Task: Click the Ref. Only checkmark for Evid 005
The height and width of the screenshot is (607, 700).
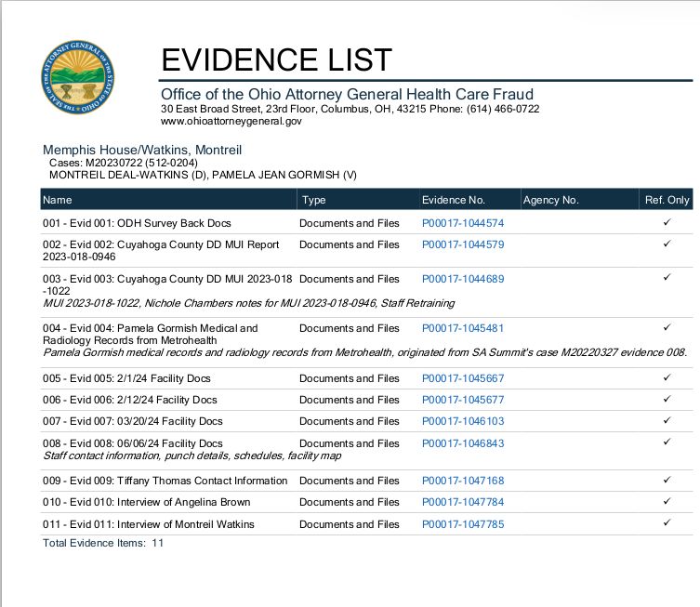Action: pos(667,377)
